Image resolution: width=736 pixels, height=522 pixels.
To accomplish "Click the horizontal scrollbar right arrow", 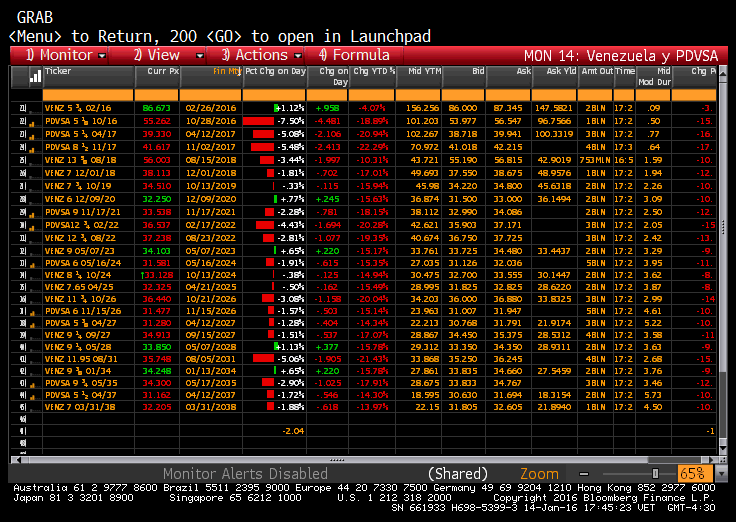I will (x=711, y=460).
